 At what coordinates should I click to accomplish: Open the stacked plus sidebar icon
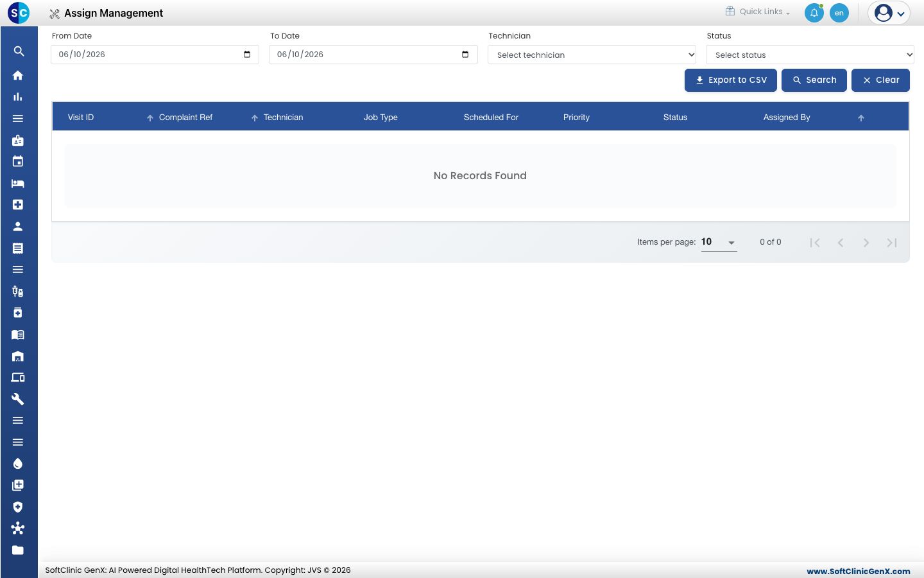tap(18, 486)
